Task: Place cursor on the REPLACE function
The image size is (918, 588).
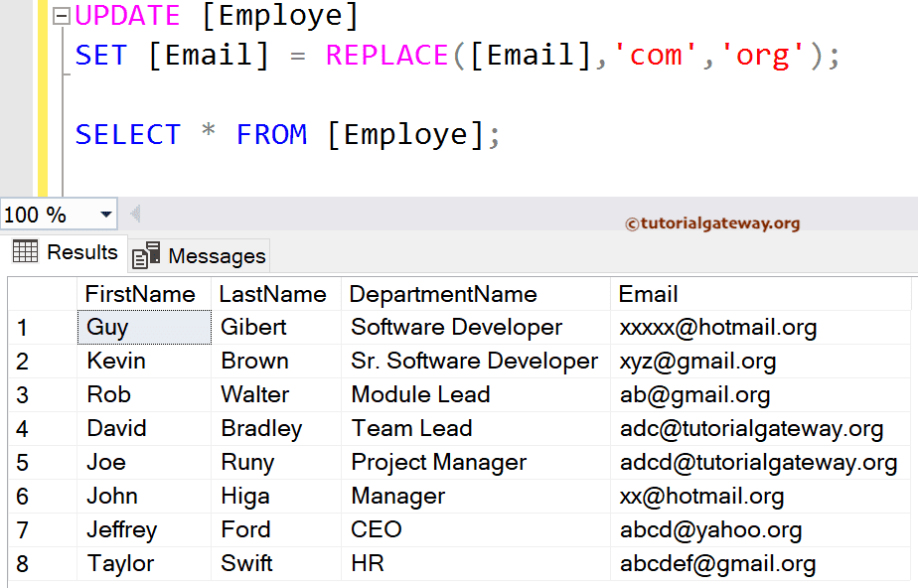Action: [x=386, y=56]
